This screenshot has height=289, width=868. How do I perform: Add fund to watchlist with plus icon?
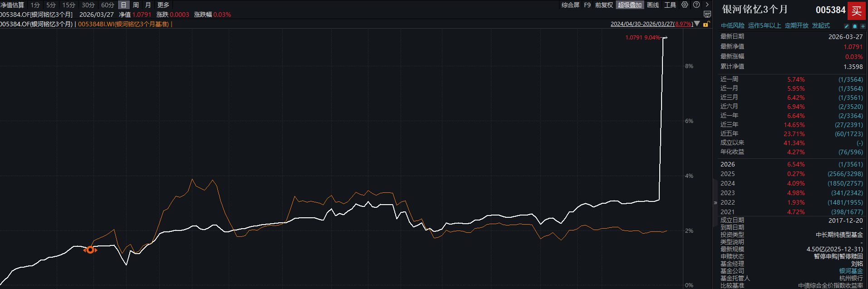[x=863, y=26]
